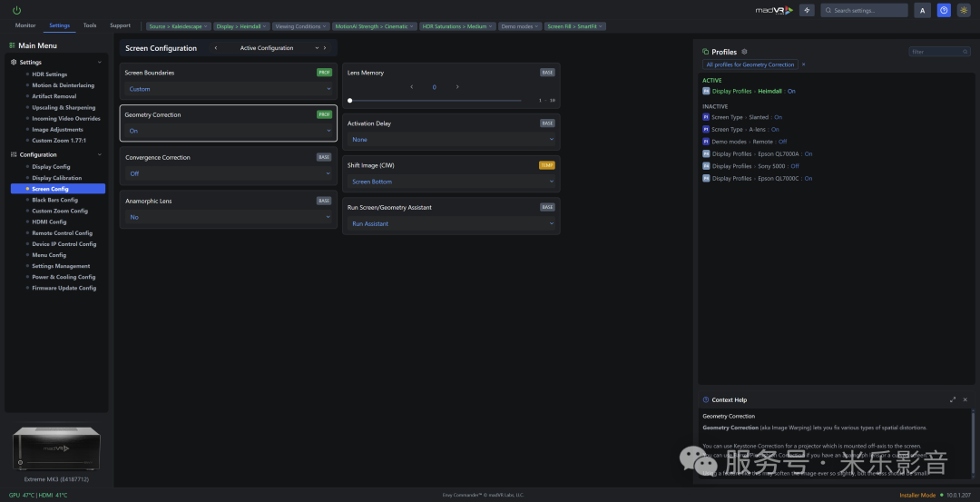Click the Lens Memory slider handle
The height and width of the screenshot is (502, 980).
(350, 100)
